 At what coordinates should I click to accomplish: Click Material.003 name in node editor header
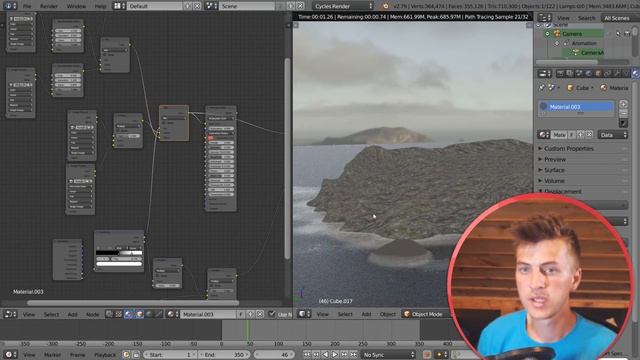207,314
